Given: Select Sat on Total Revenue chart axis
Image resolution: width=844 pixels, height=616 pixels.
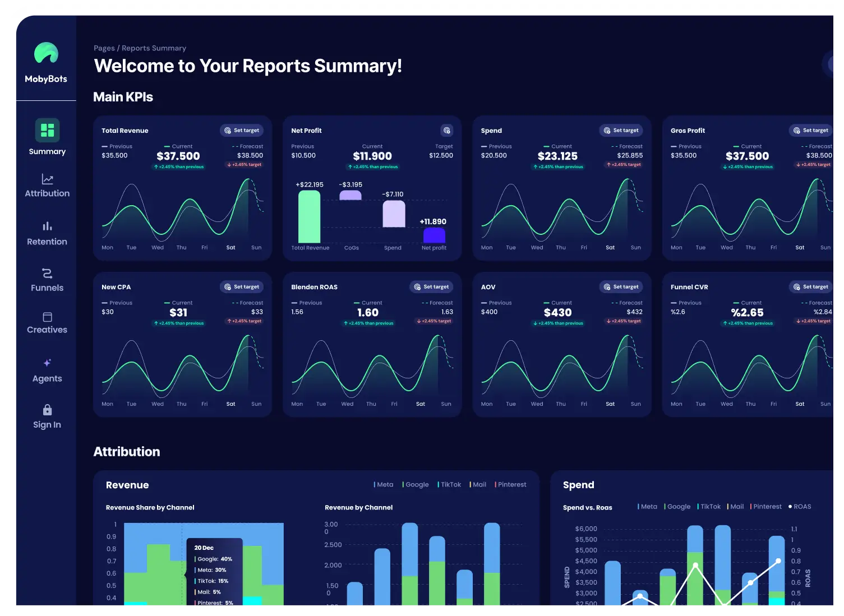Looking at the screenshot, I should (x=230, y=248).
